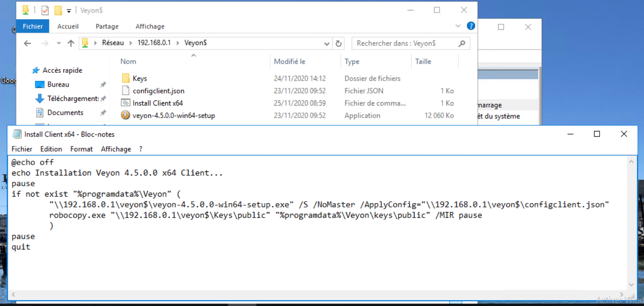The height and width of the screenshot is (306, 644).
Task: Sort files by the Type column header
Action: pyautogui.click(x=352, y=62)
